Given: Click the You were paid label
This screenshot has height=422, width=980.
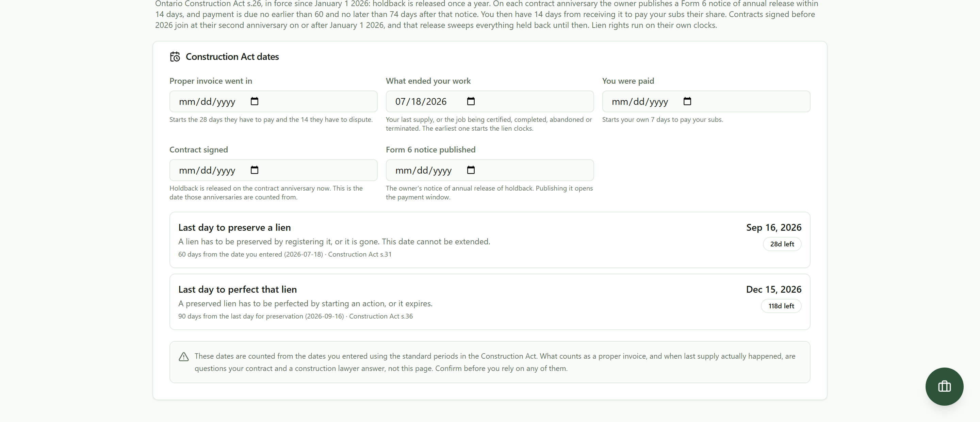Looking at the screenshot, I should point(628,81).
